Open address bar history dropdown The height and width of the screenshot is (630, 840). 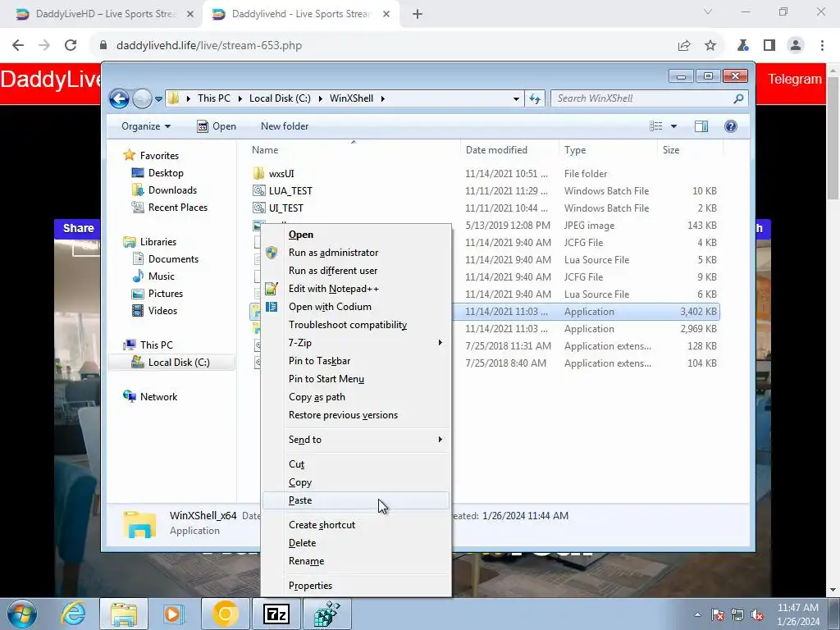pyautogui.click(x=516, y=99)
